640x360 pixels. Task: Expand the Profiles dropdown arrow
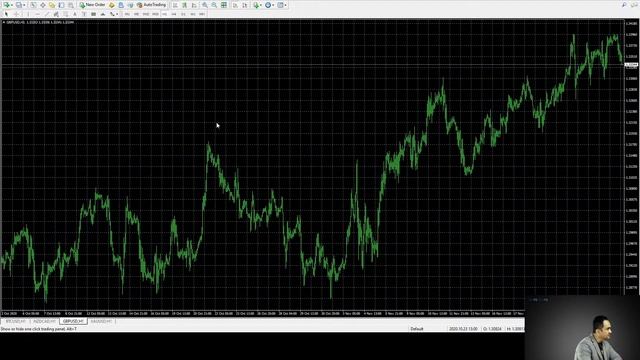coord(24,5)
